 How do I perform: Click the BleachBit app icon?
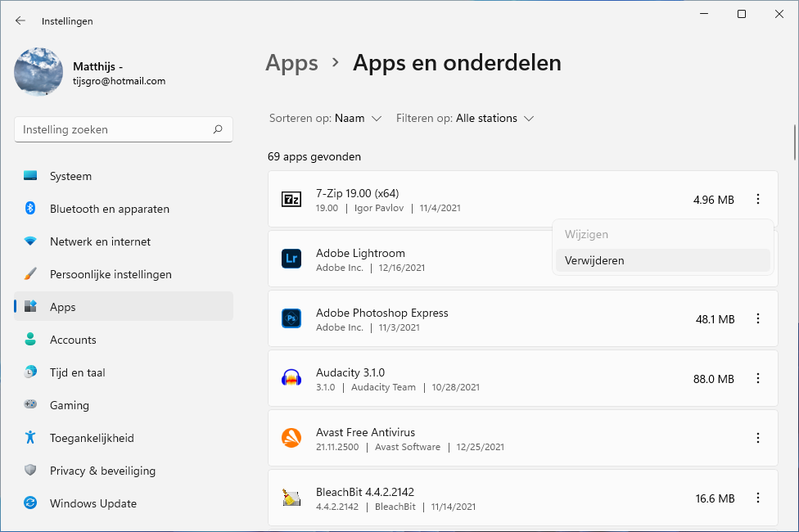pyautogui.click(x=291, y=498)
